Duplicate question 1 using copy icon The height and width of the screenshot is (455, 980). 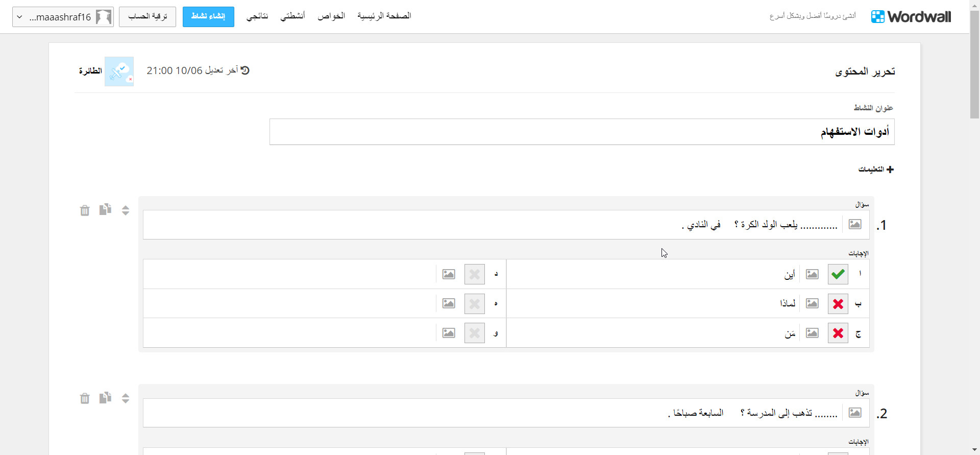coord(105,209)
